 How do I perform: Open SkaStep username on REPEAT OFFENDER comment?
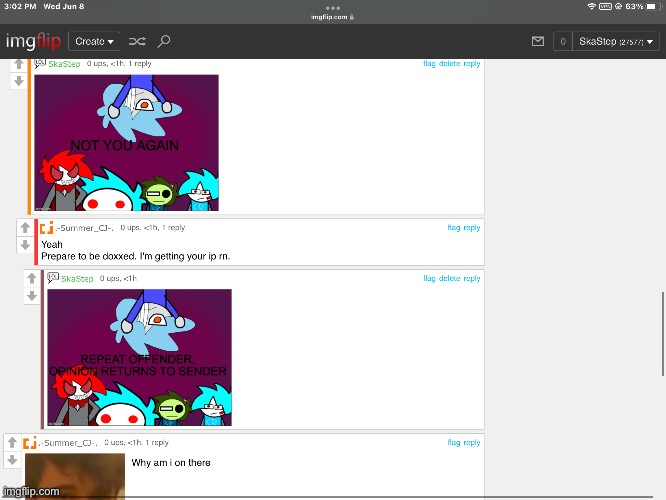click(x=77, y=279)
